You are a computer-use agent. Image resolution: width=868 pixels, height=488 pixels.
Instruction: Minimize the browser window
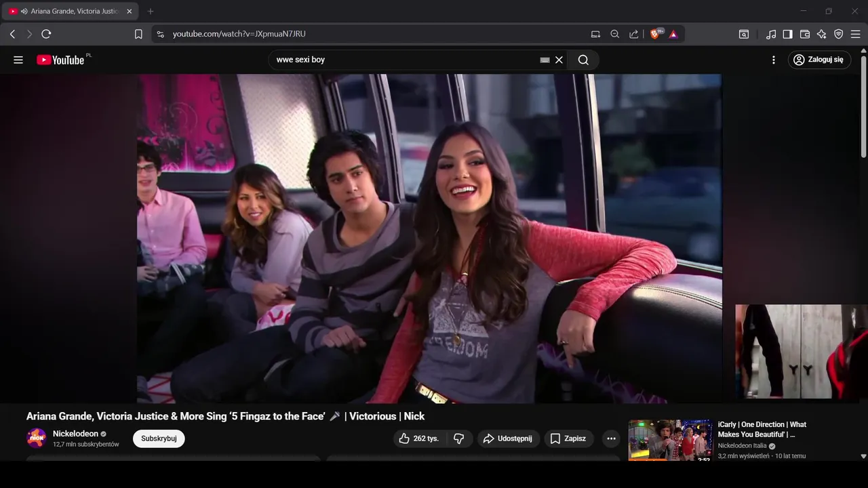pos(804,11)
